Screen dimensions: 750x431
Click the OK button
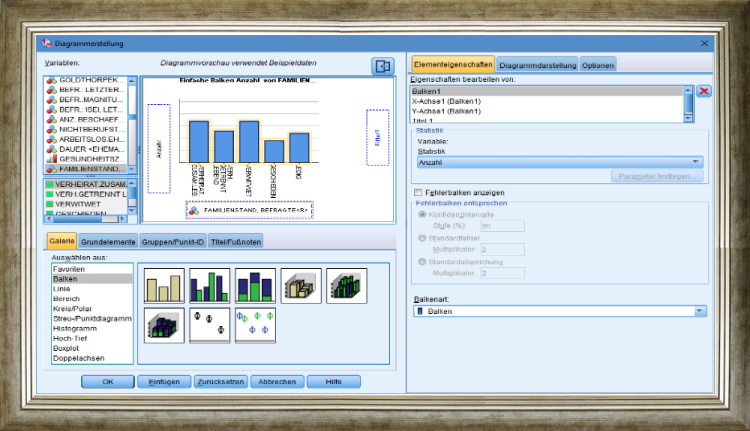108,381
